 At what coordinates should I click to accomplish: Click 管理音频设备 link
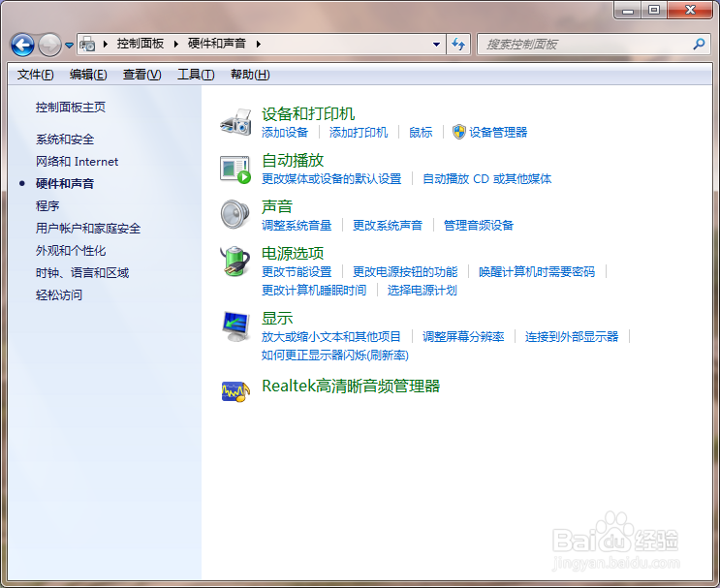point(479,226)
